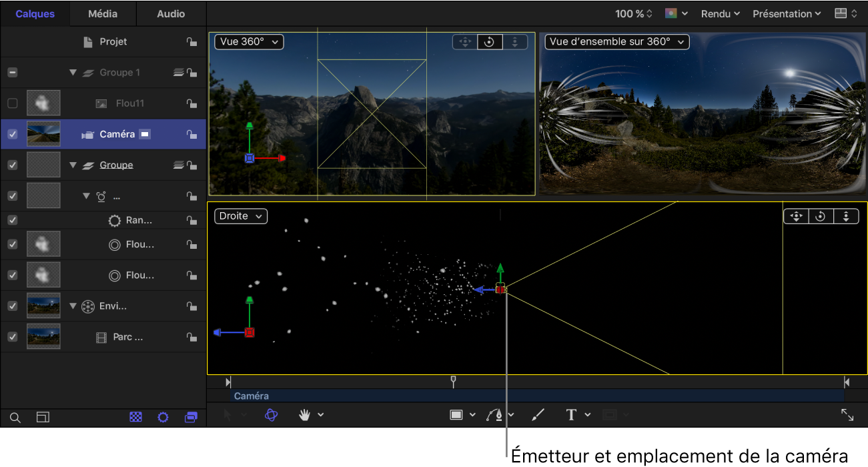
Task: Click the lock icon on Projet row
Action: click(x=191, y=42)
